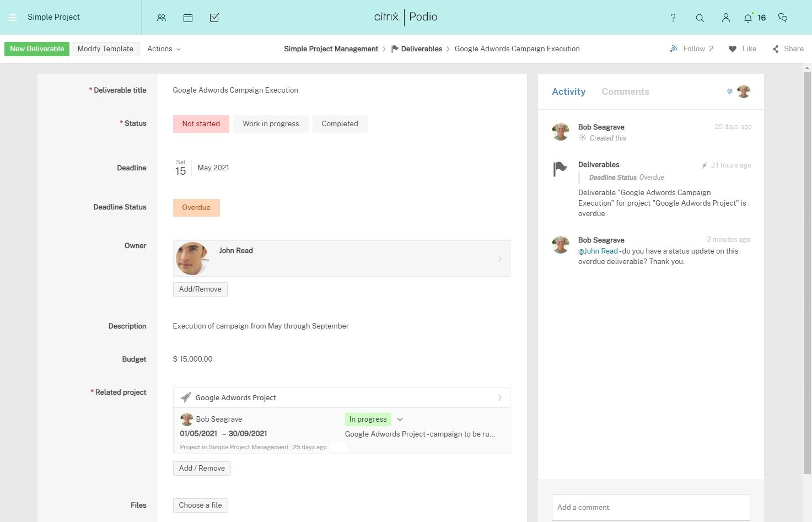Click the Add a comment field
The width and height of the screenshot is (812, 522).
[x=650, y=507]
